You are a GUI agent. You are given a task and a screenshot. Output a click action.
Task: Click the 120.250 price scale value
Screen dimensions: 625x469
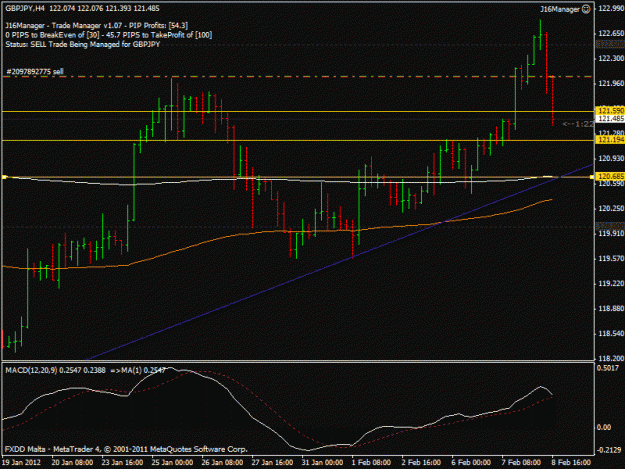(x=611, y=208)
